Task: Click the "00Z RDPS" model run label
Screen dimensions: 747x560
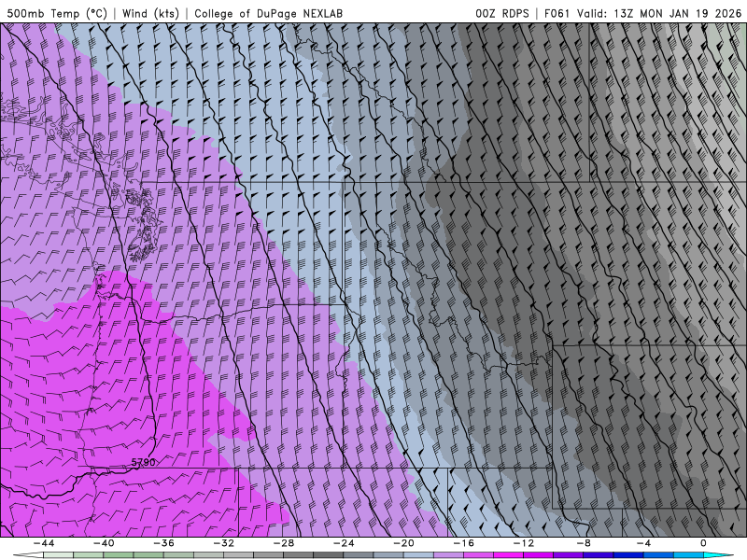Action: click(502, 13)
